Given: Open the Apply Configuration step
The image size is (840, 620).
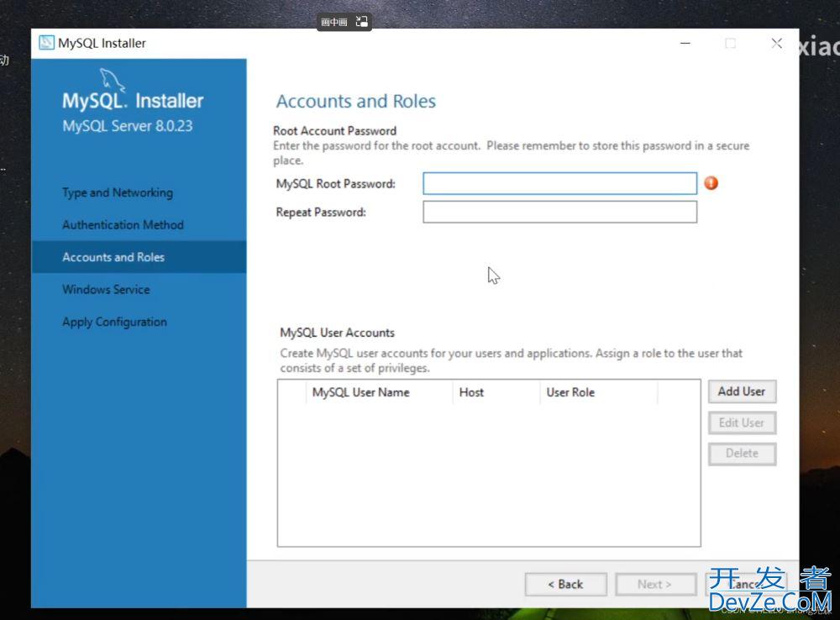Looking at the screenshot, I should tap(114, 322).
